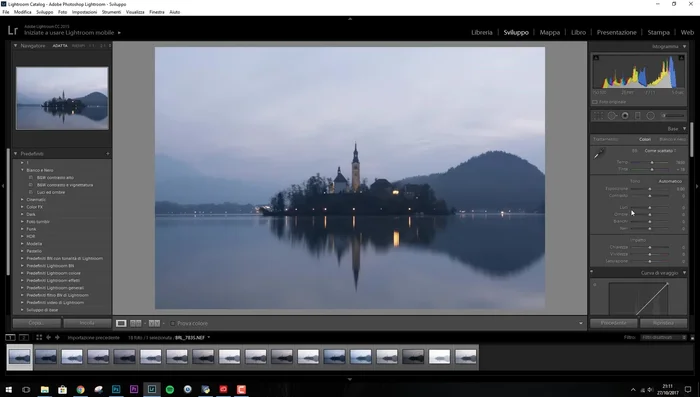Open Windows Start menu
Viewport: 700px width, 397px height.
coord(8,389)
